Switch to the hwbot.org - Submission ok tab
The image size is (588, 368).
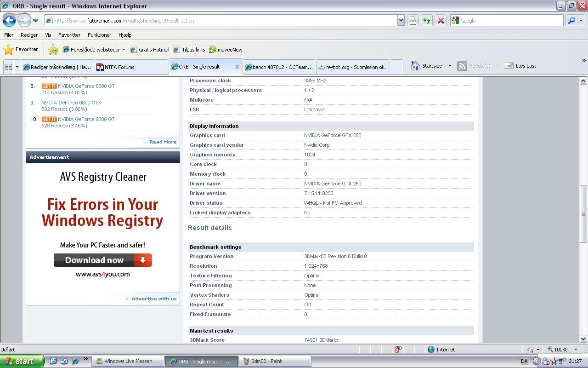coord(353,67)
